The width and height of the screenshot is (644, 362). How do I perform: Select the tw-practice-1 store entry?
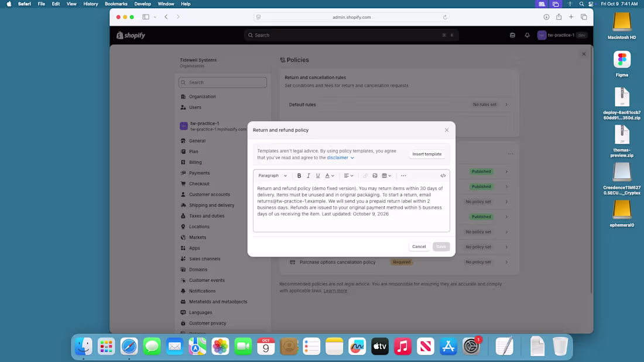click(214, 126)
